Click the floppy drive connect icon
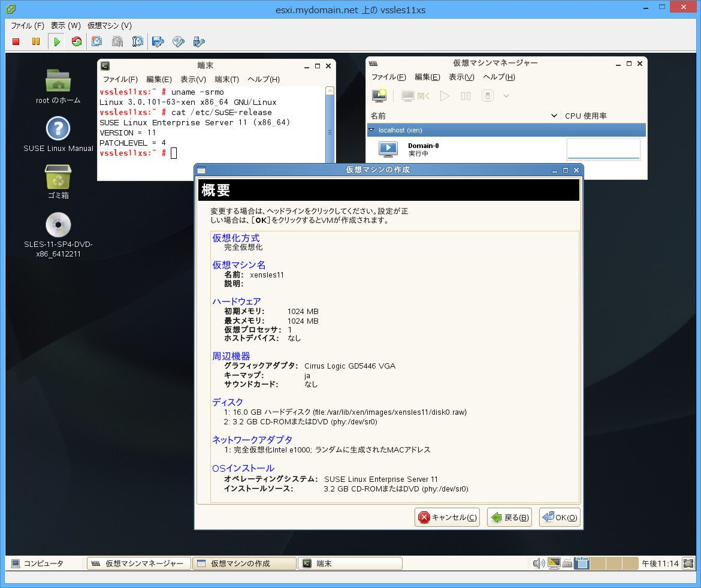This screenshot has height=588, width=701. coord(158,41)
